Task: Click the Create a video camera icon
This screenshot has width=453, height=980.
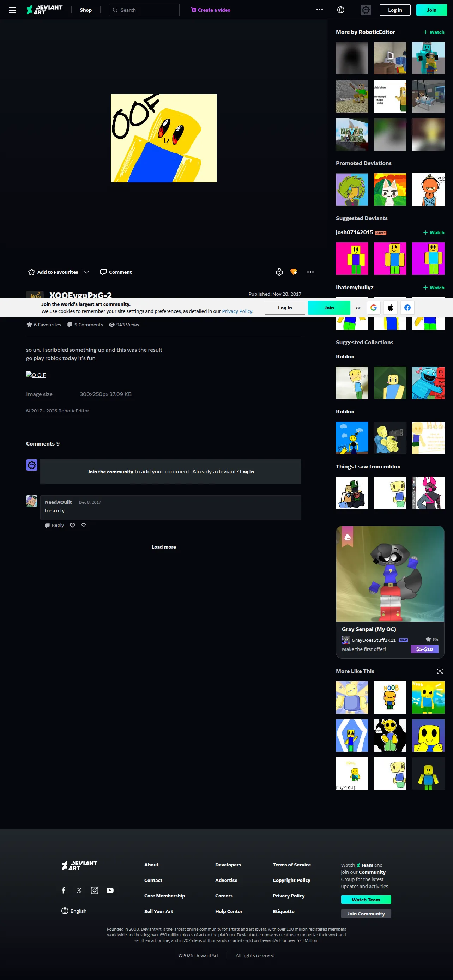Action: pos(194,10)
